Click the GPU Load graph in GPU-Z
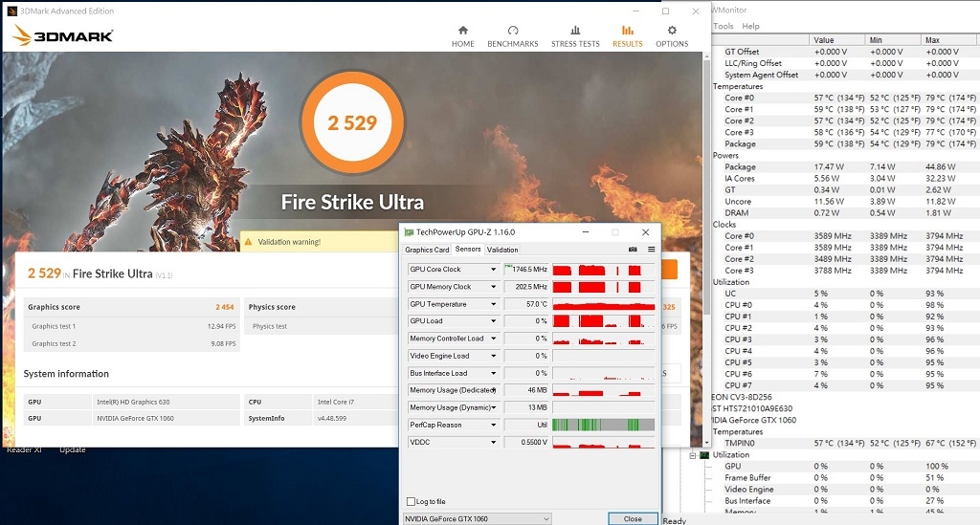The height and width of the screenshot is (525, 980). click(x=603, y=321)
